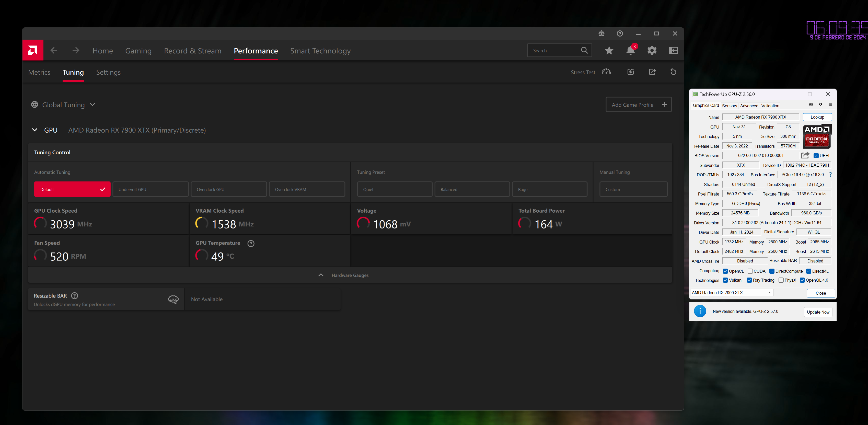Click the bug report icon in title bar
The width and height of the screenshot is (868, 425).
point(601,34)
